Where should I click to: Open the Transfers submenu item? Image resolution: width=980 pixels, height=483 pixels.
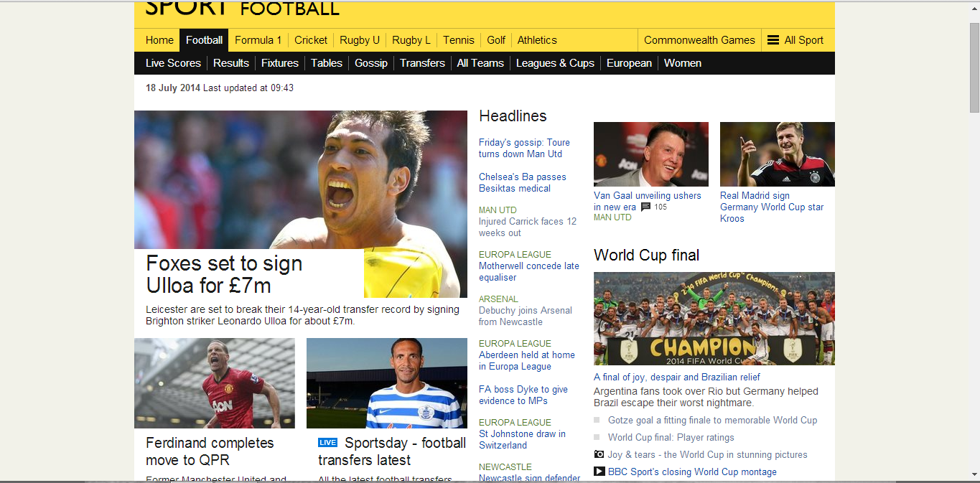click(x=422, y=63)
